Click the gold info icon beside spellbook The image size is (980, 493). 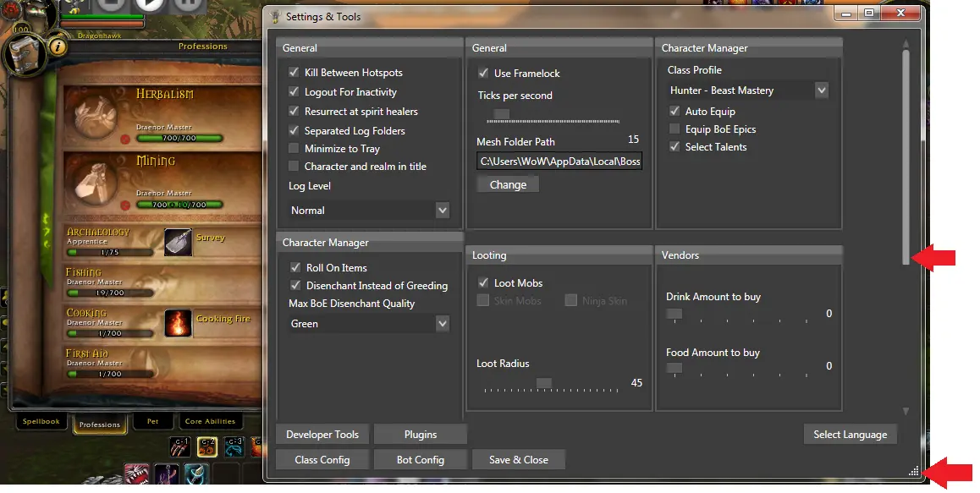click(58, 47)
